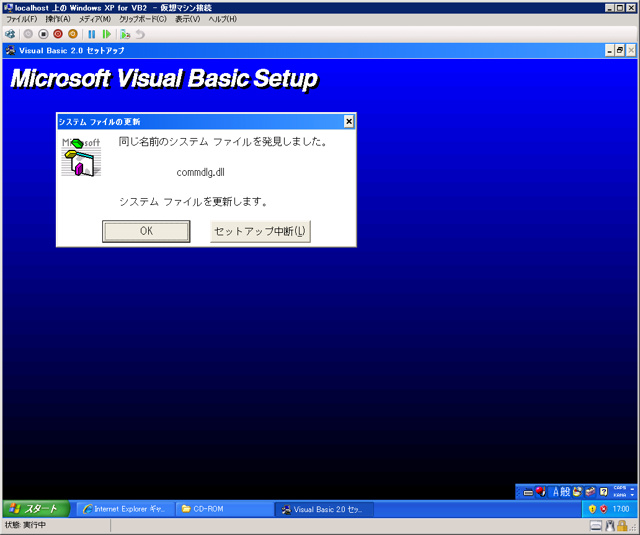
Task: Open the ヘルプ(H) menu
Action: coord(222,19)
